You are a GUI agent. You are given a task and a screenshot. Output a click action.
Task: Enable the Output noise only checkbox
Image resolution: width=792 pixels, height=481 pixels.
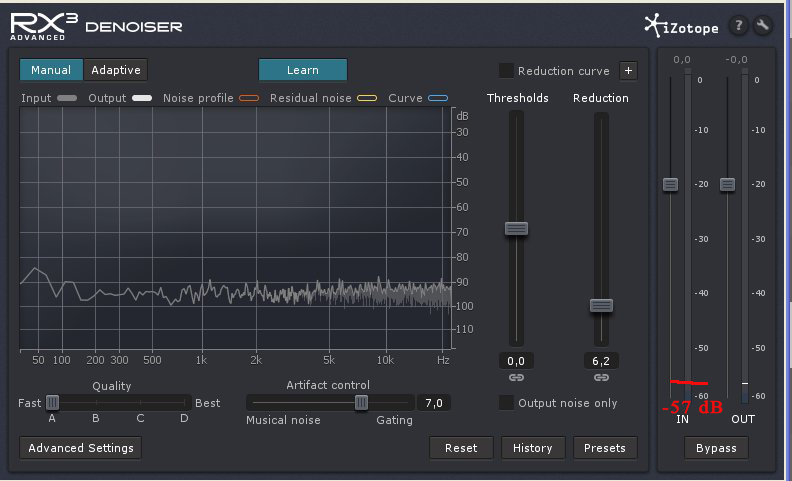(506, 403)
